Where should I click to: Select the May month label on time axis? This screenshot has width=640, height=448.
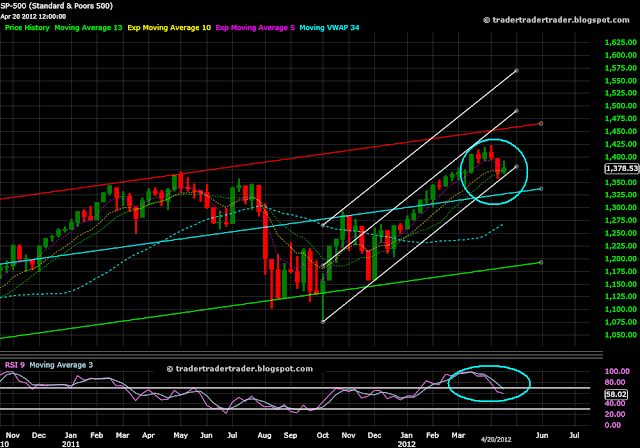coord(180,435)
